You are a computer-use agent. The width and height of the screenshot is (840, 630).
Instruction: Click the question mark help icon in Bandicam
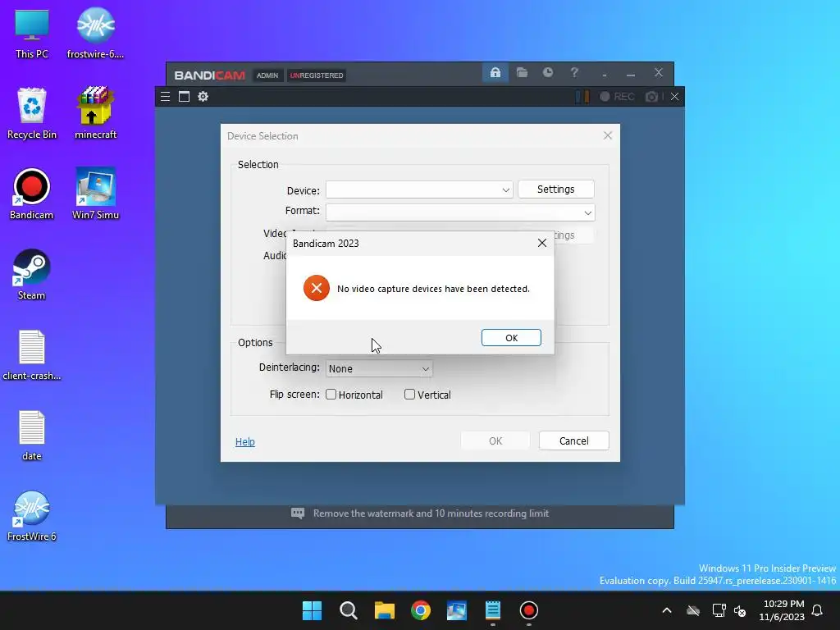[x=574, y=72]
